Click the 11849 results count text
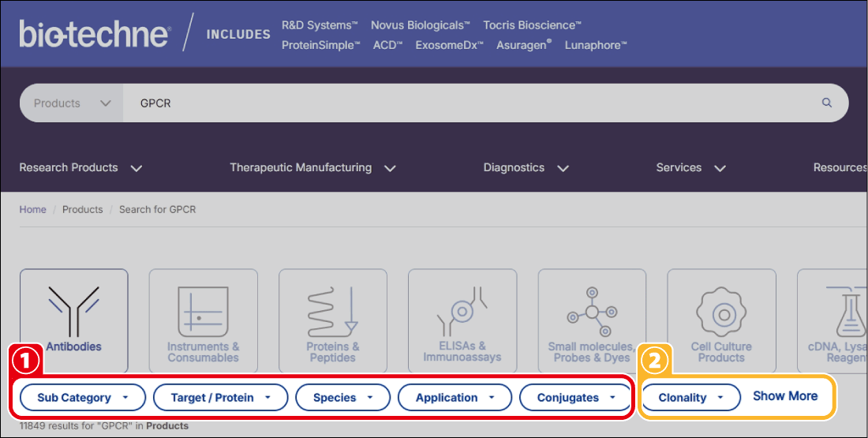 tap(104, 426)
